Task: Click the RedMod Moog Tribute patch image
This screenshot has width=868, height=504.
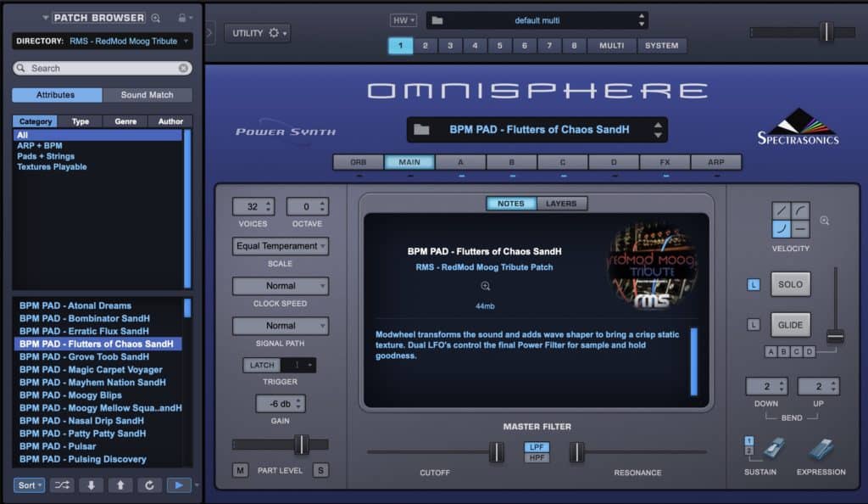Action: coord(652,265)
